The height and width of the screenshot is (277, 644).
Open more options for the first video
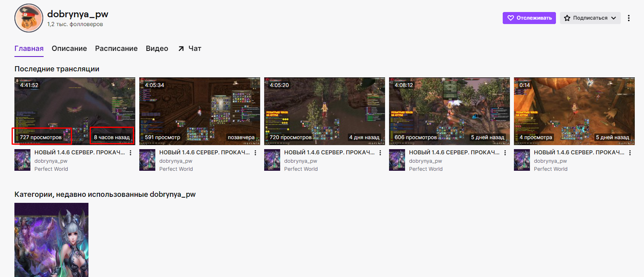tap(130, 153)
